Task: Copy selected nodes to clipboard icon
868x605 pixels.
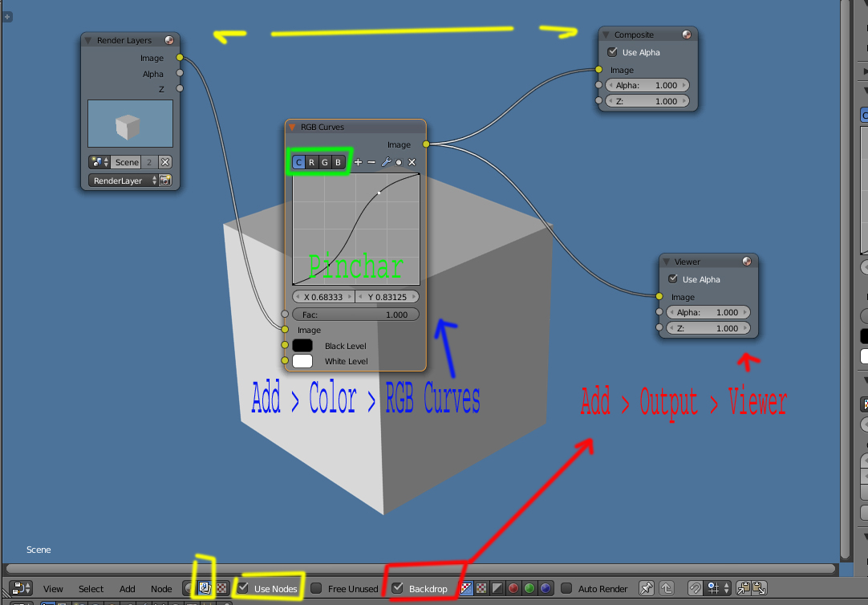Action: click(744, 588)
